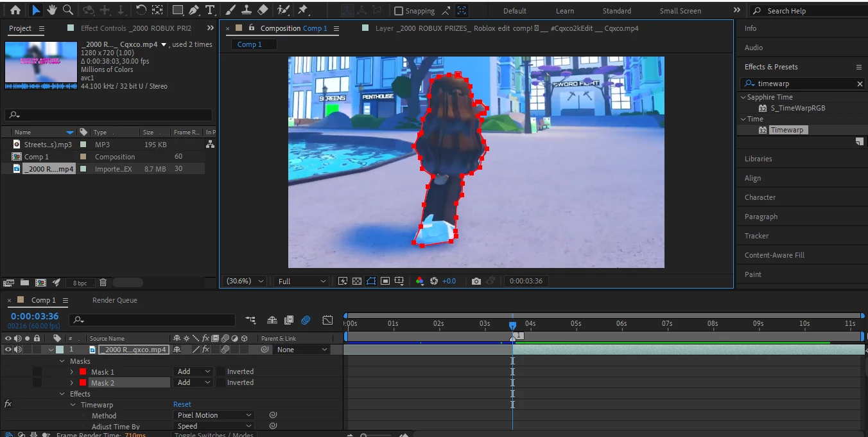
Task: Click Region of Interest icon
Action: click(385, 281)
